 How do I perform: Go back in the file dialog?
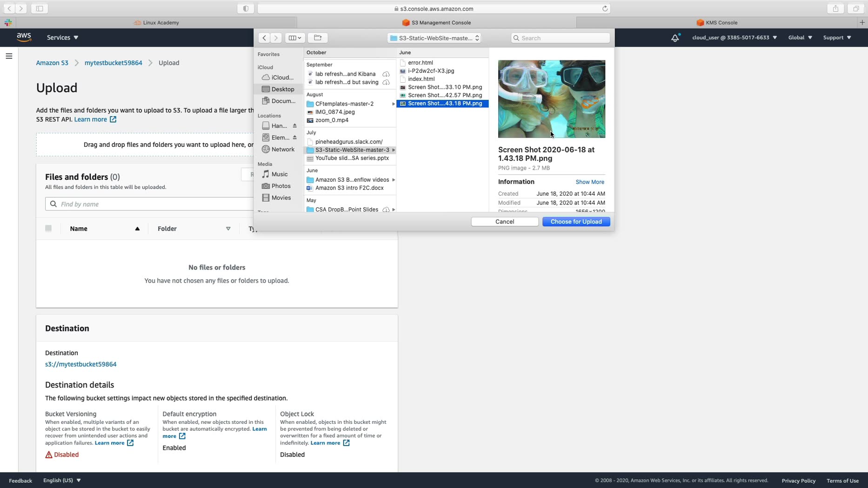coord(264,38)
